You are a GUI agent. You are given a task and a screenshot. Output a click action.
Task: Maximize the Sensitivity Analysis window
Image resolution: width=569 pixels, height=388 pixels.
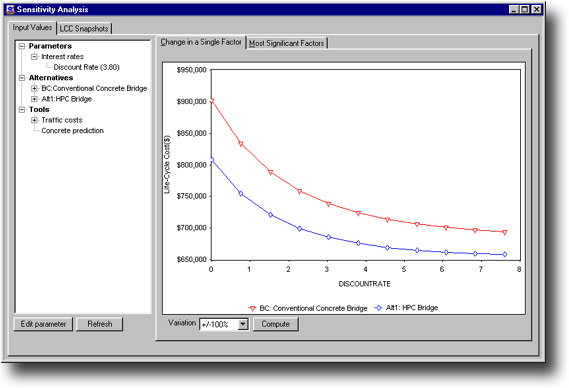[525, 9]
